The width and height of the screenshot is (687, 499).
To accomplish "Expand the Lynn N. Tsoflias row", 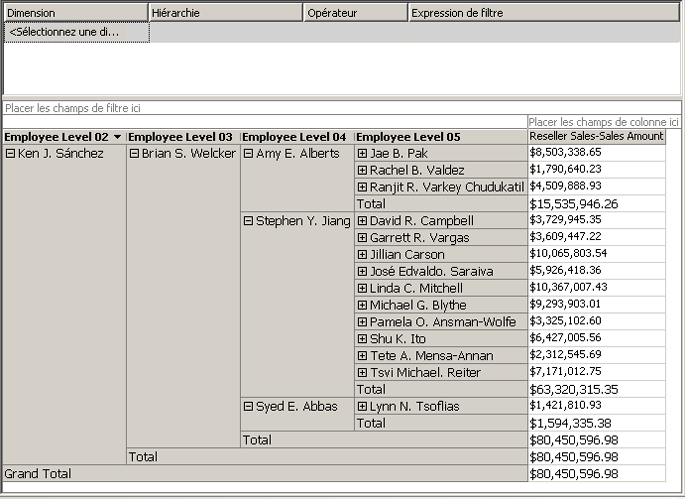I will [x=362, y=406].
